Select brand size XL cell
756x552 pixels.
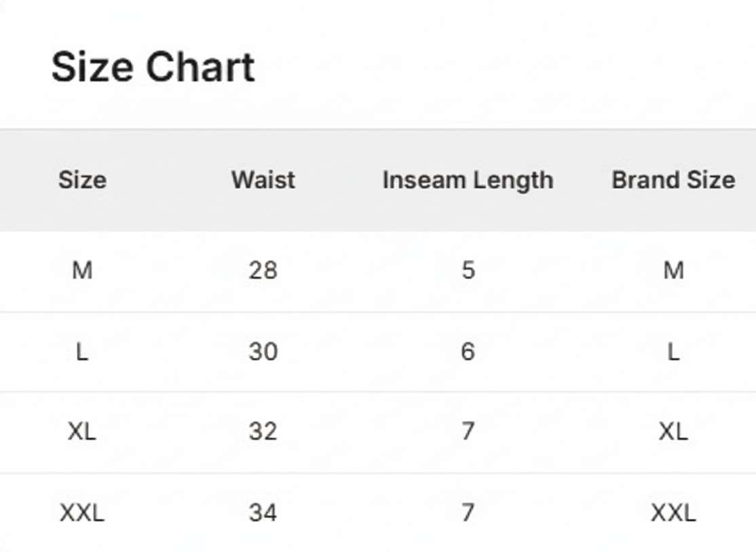point(674,431)
